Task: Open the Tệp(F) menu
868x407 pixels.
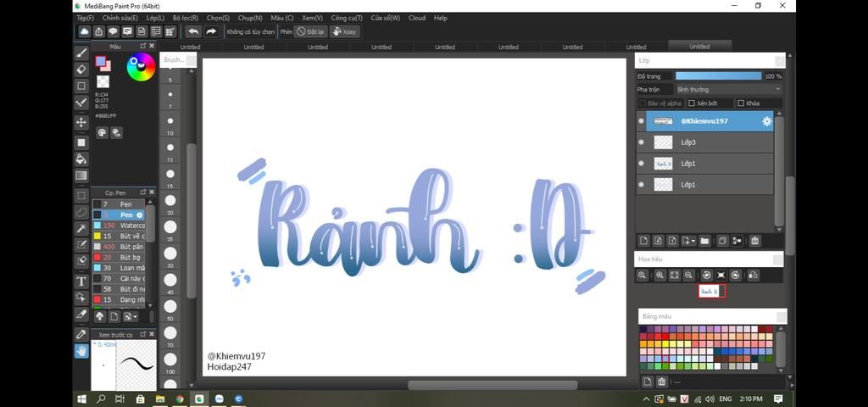Action: (x=86, y=18)
